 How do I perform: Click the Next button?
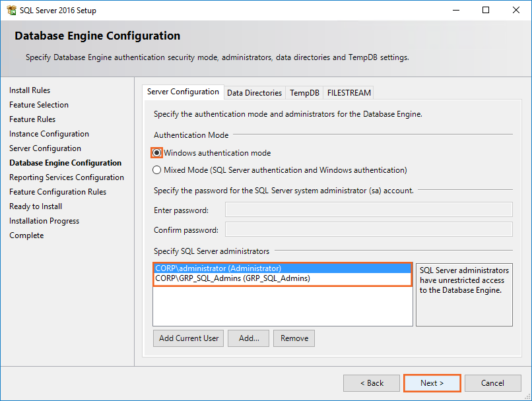tap(432, 383)
